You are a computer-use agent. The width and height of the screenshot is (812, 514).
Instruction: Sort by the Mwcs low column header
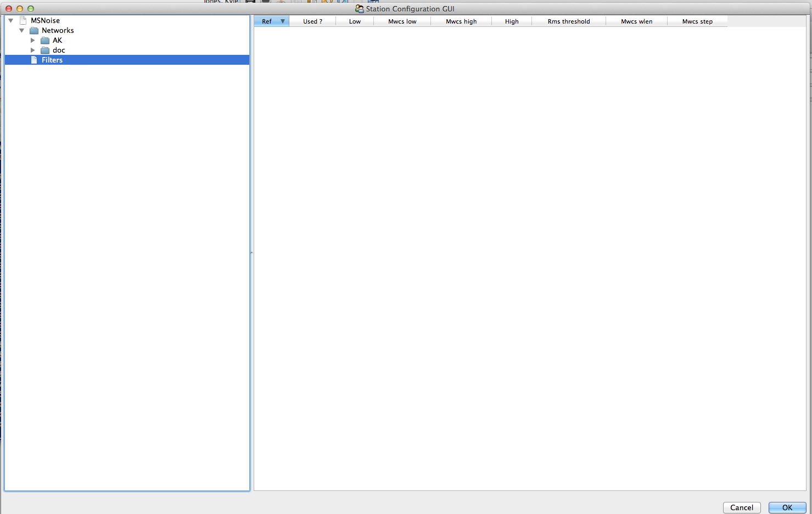(402, 21)
